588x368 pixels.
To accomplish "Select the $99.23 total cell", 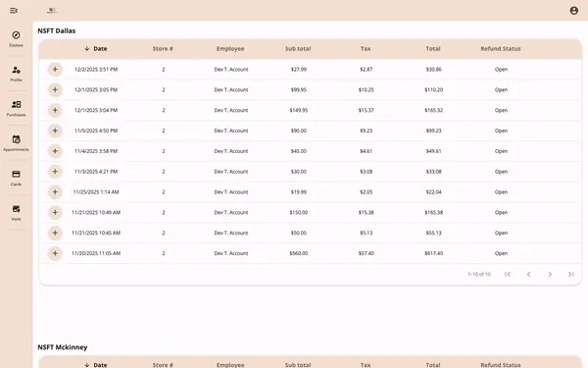I will [x=433, y=131].
